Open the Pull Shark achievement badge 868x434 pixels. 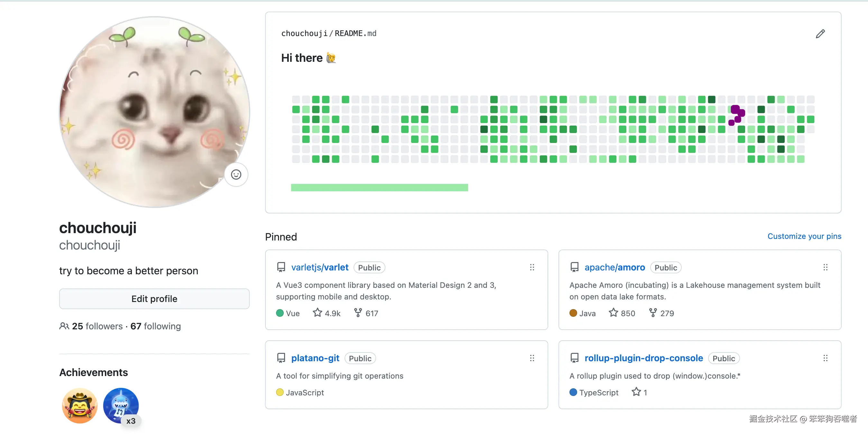(x=121, y=406)
